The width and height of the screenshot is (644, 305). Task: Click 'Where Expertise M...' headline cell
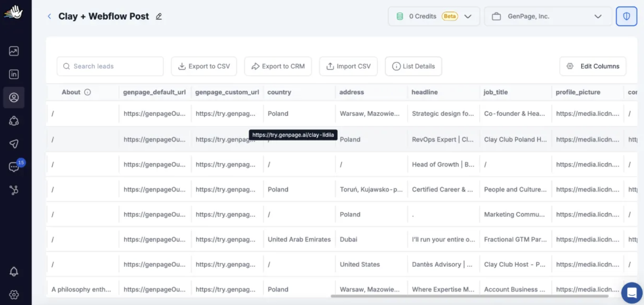443,289
